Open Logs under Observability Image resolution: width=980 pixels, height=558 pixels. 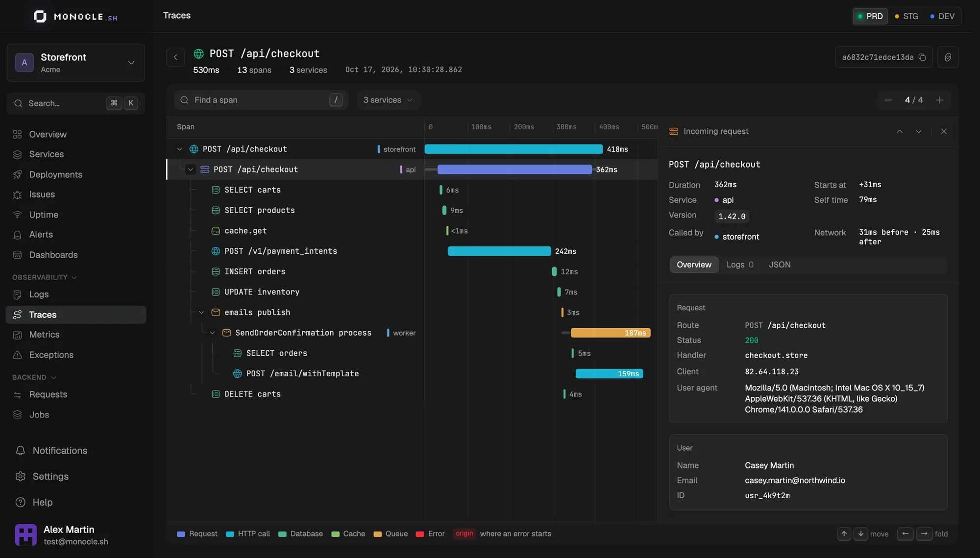click(x=76, y=294)
